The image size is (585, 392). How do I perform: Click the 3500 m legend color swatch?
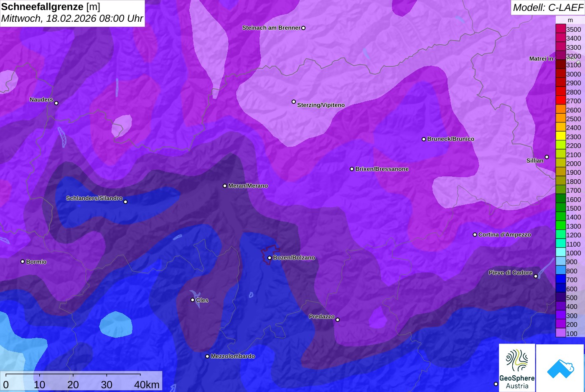coord(560,29)
